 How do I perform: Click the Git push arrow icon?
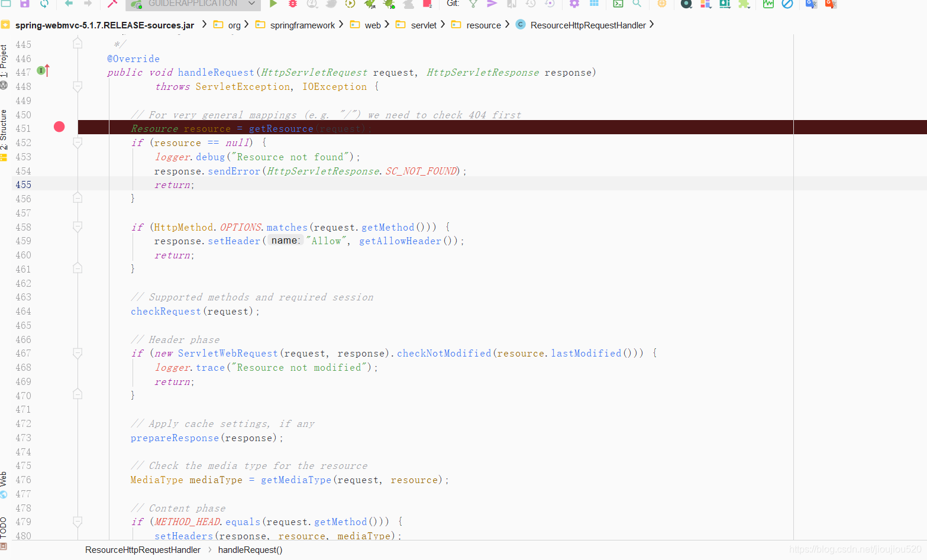tap(492, 4)
